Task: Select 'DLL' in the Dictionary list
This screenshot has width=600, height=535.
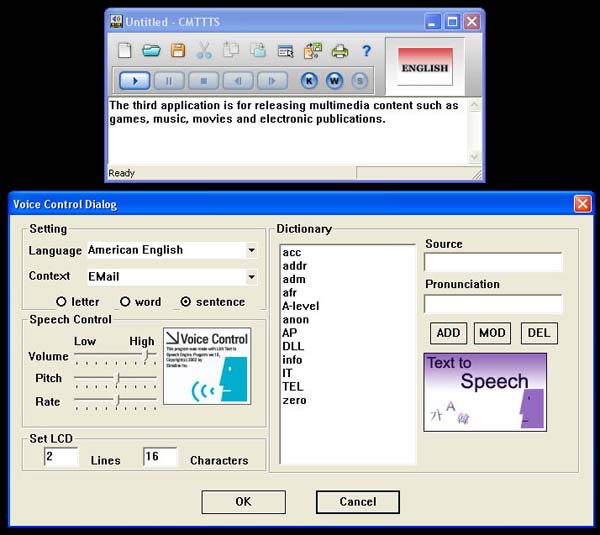Action: click(x=293, y=346)
